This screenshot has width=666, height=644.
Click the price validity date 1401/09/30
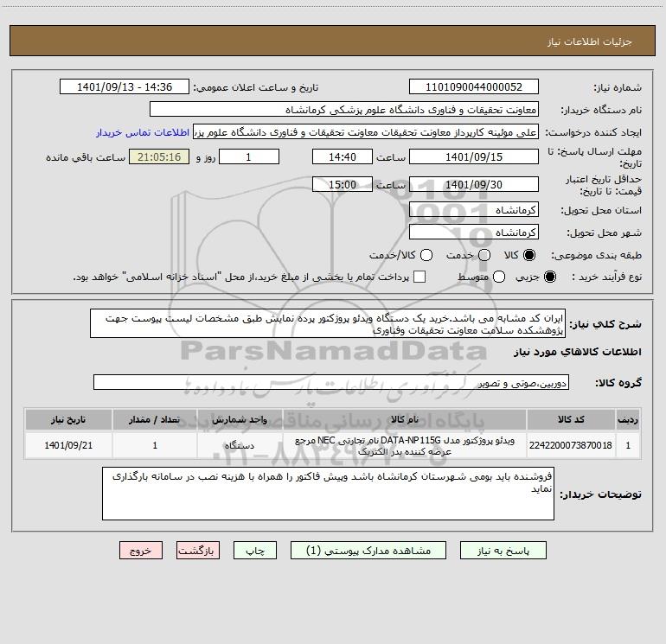474,184
